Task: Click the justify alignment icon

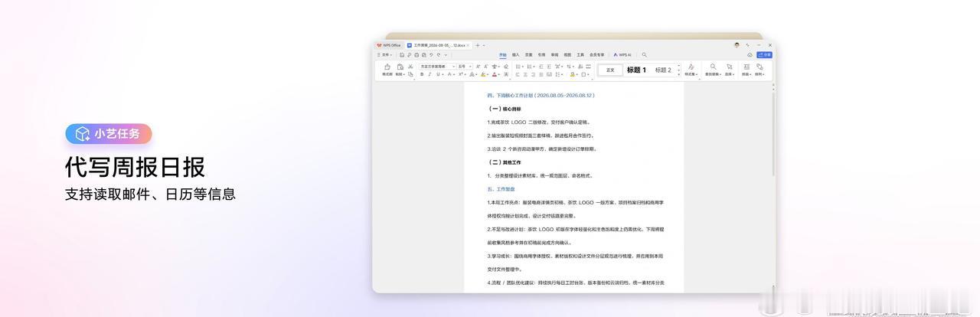Action: (541, 74)
